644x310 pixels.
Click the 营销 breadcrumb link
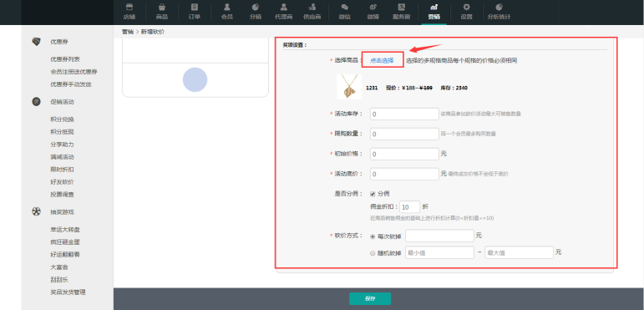tap(128, 32)
